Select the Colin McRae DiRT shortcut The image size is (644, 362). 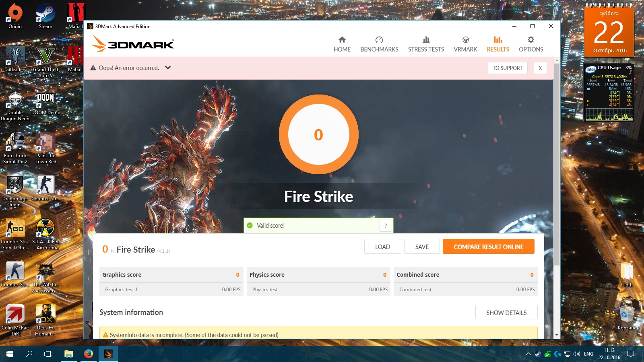pyautogui.click(x=15, y=321)
